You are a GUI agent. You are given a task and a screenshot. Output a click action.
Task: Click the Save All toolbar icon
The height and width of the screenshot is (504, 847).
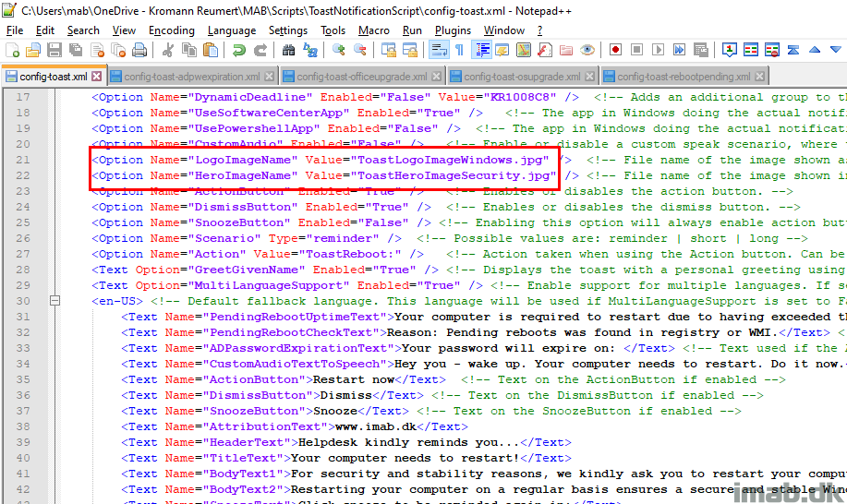point(76,50)
